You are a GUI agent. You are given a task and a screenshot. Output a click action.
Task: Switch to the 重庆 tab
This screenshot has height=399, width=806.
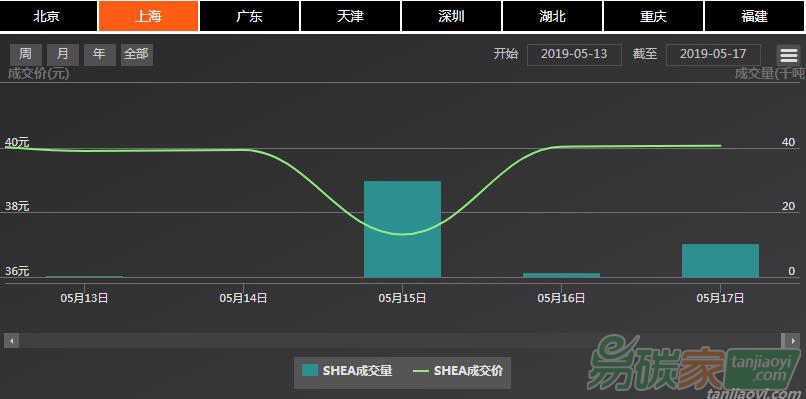coord(653,16)
